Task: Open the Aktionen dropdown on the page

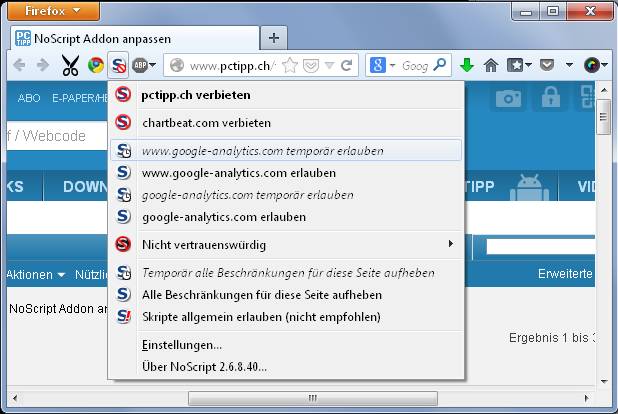Action: point(35,274)
